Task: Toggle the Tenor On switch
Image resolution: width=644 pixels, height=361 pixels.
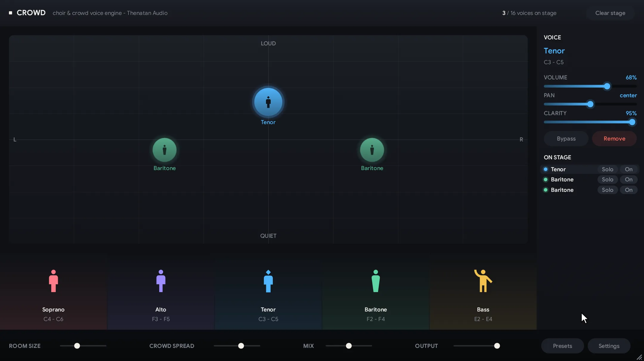Action: [628, 169]
